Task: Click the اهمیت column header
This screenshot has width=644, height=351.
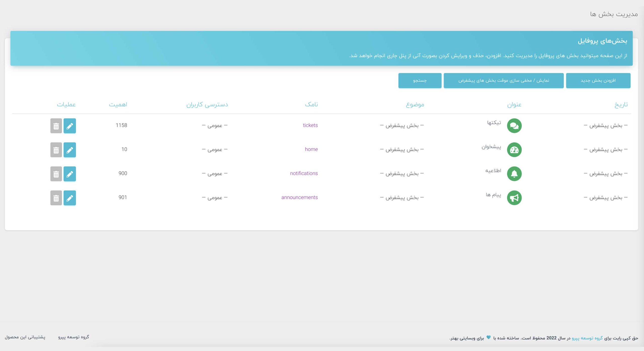Action: [118, 105]
